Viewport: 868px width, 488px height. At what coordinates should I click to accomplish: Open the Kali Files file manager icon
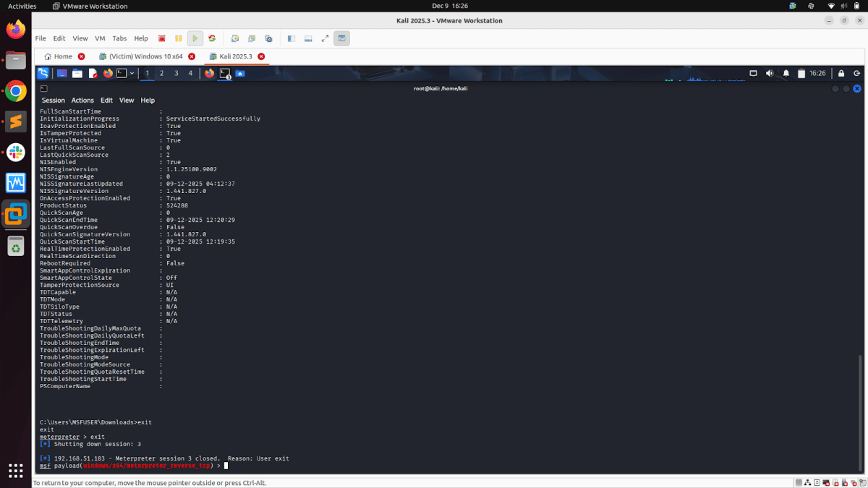coord(76,72)
